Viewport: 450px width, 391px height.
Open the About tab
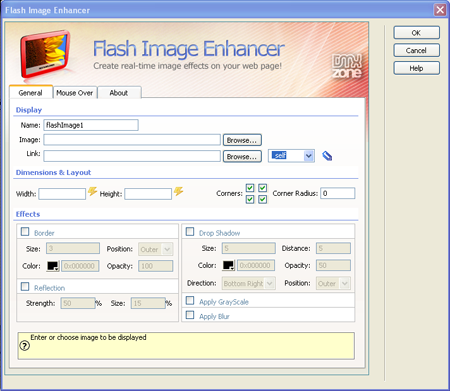tap(119, 93)
